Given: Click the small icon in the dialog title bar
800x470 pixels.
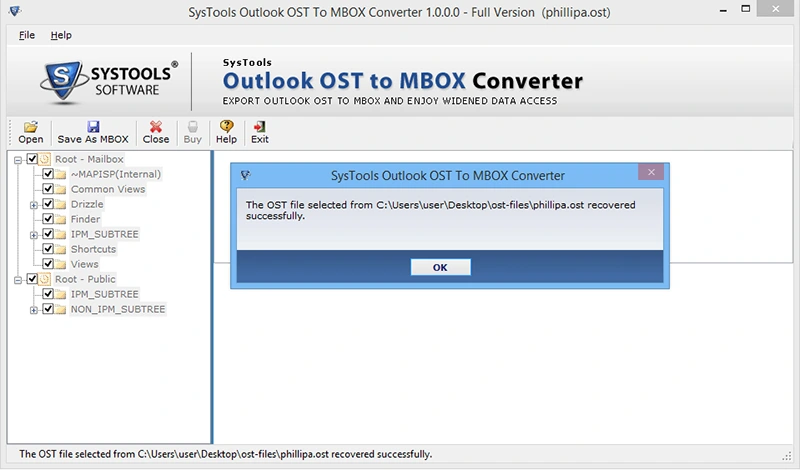Looking at the screenshot, I should coord(245,176).
